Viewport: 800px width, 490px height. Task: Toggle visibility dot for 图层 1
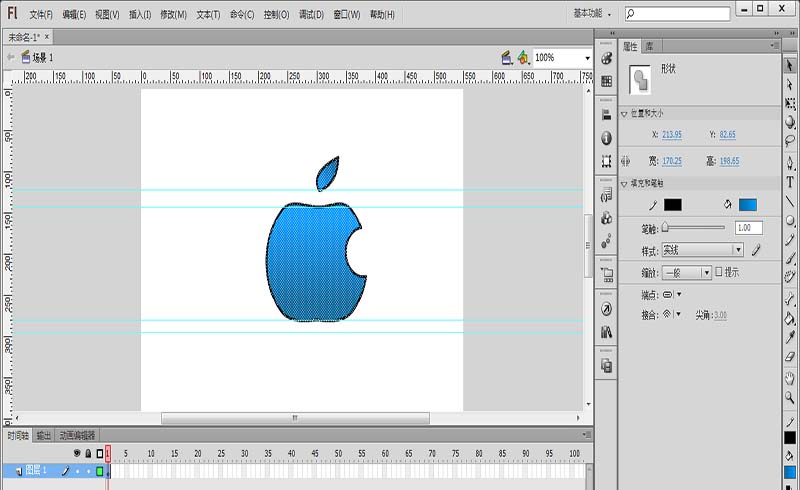(77, 471)
